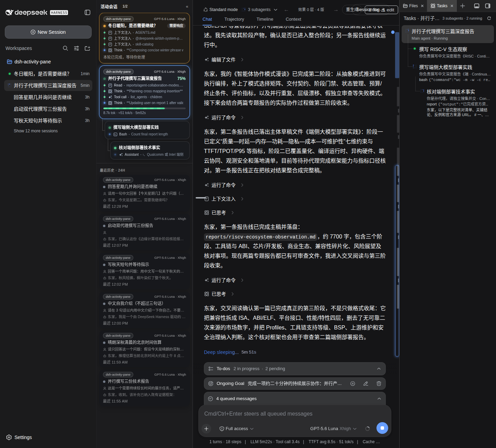496x448 pixels.
Task: Go to next version arrow
Action: [x=336, y=10]
